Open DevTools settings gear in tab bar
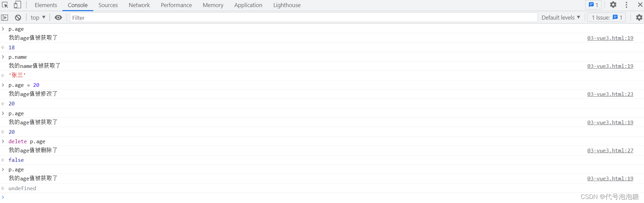Screen dimensions: 644x203 point(613,5)
